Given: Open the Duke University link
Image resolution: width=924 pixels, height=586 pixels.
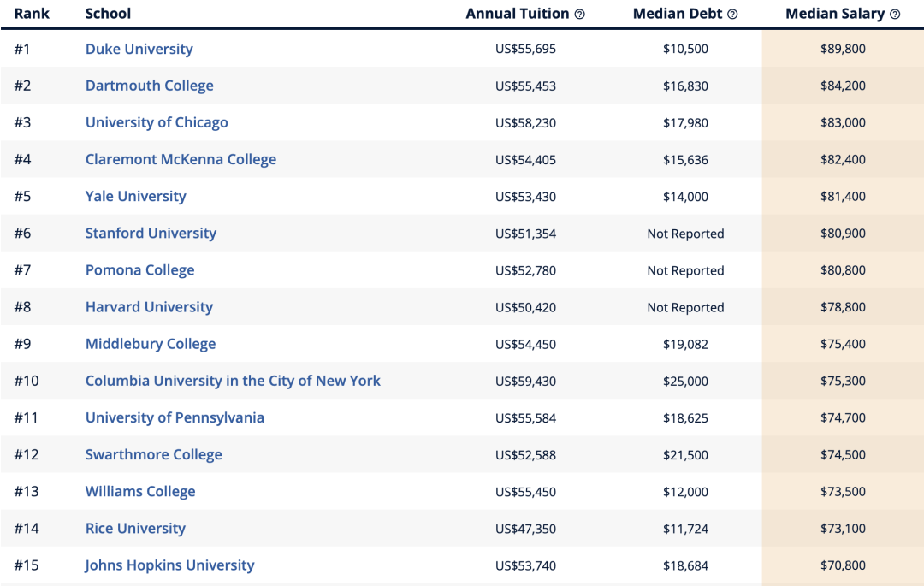Looking at the screenshot, I should (139, 49).
